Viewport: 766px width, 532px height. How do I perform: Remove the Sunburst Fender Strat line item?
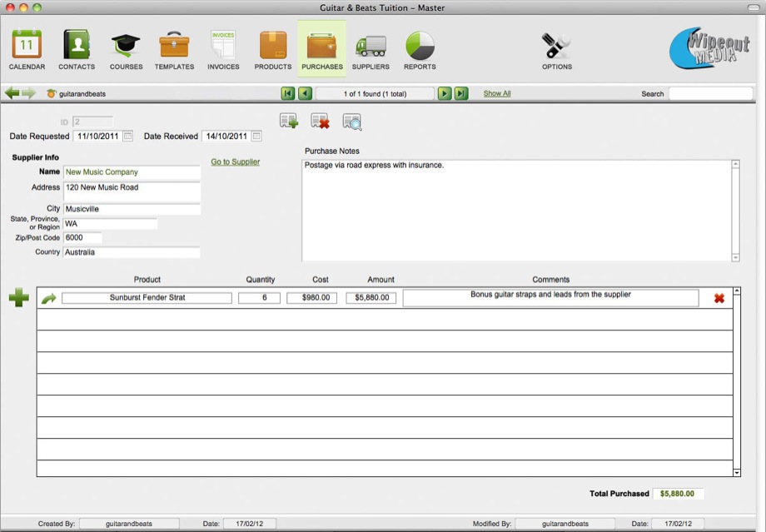coord(719,298)
